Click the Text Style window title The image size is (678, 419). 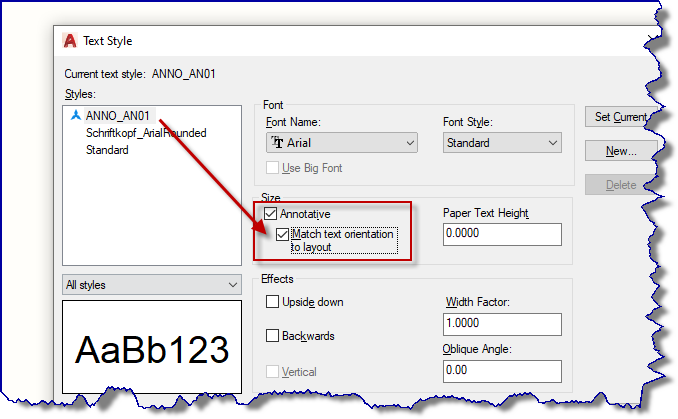(x=108, y=41)
